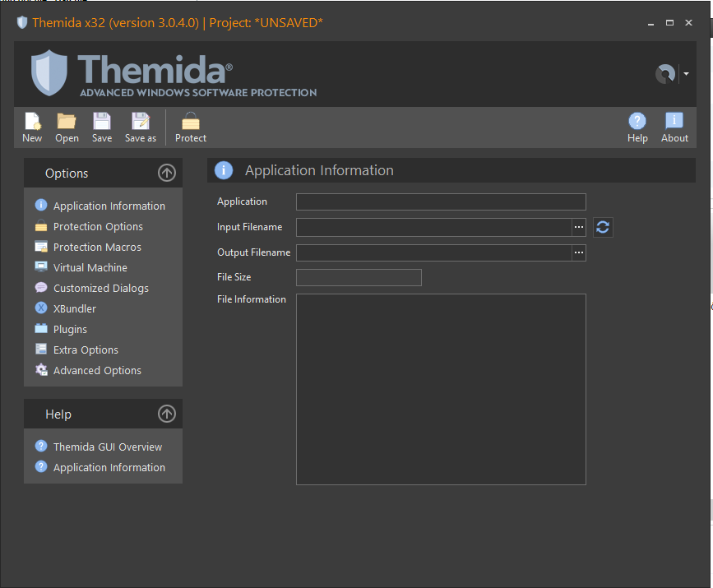
Task: Click the Output Filename text field
Action: (x=433, y=252)
